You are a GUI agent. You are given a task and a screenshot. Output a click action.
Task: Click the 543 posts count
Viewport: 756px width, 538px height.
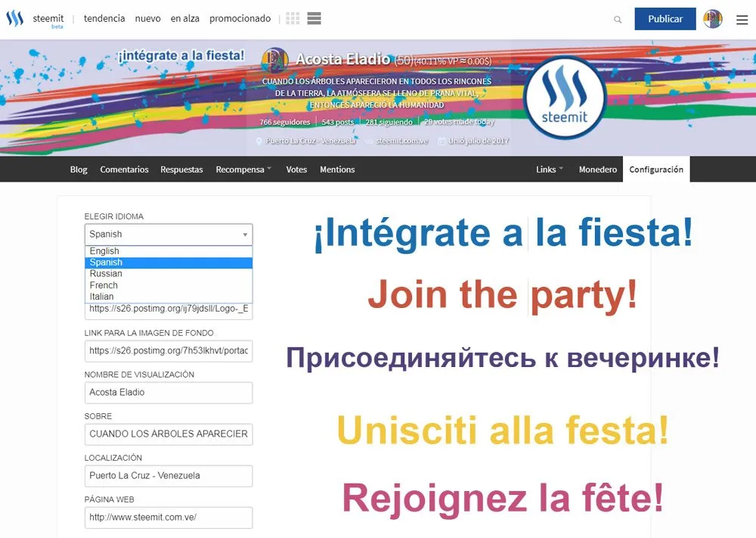click(x=337, y=122)
